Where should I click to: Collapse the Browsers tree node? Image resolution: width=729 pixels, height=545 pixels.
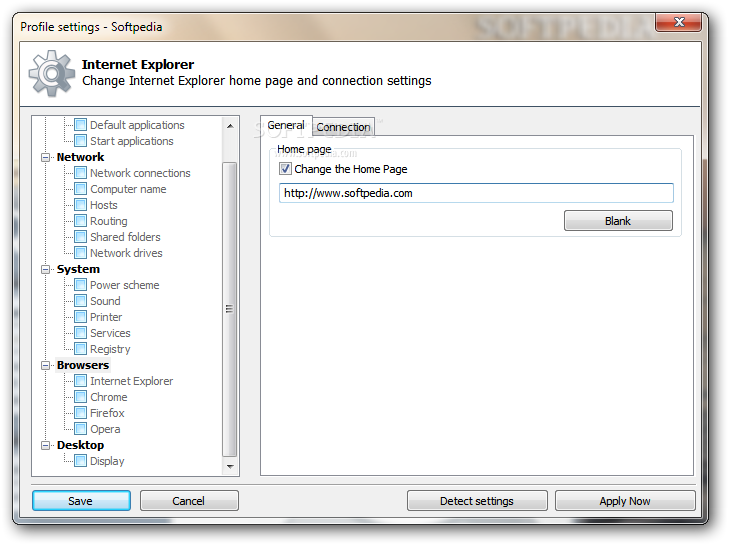click(x=46, y=365)
